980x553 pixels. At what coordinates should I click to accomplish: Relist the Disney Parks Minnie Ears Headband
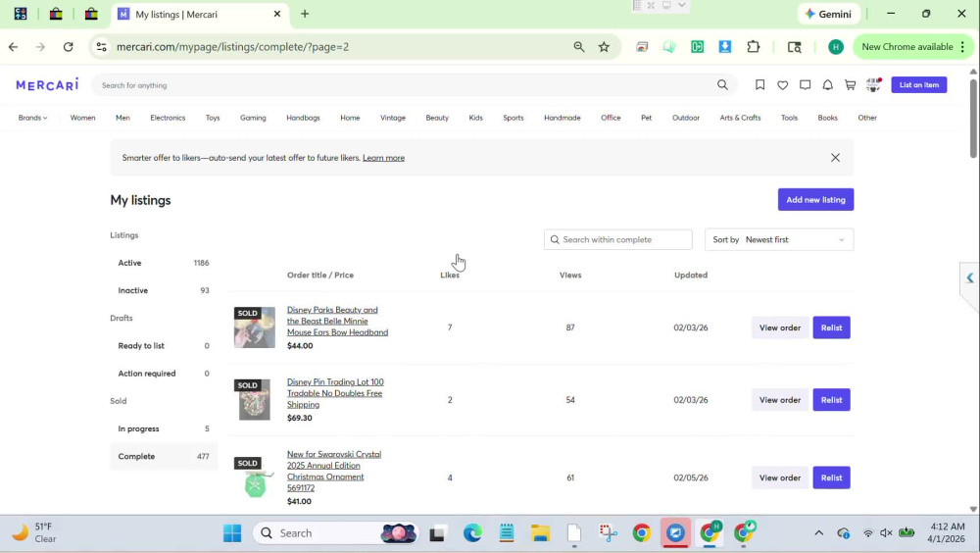[831, 327]
